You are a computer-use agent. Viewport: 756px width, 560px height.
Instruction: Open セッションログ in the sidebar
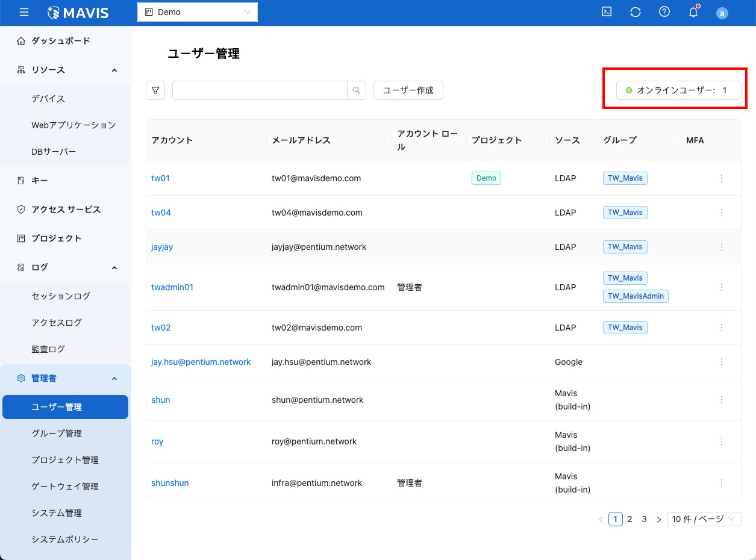point(61,296)
